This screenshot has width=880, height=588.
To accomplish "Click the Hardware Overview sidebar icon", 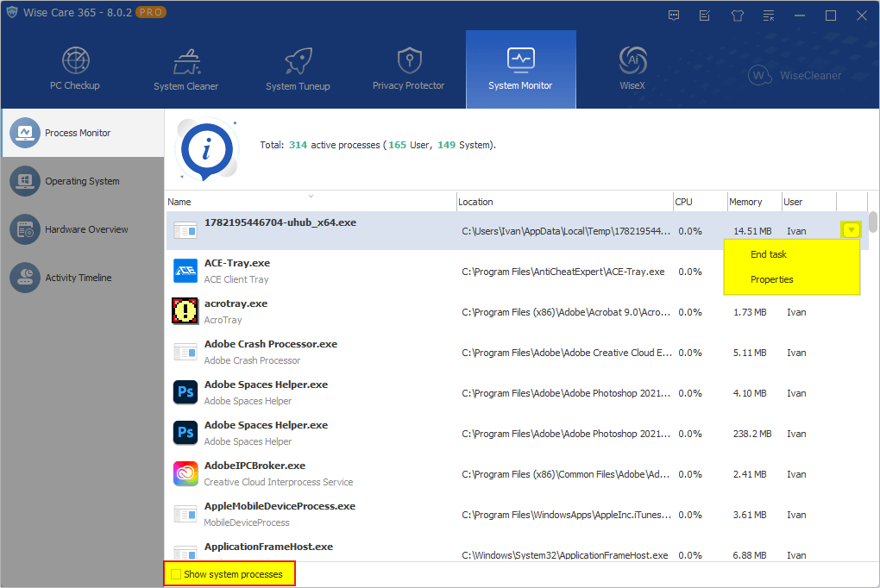I will (25, 229).
